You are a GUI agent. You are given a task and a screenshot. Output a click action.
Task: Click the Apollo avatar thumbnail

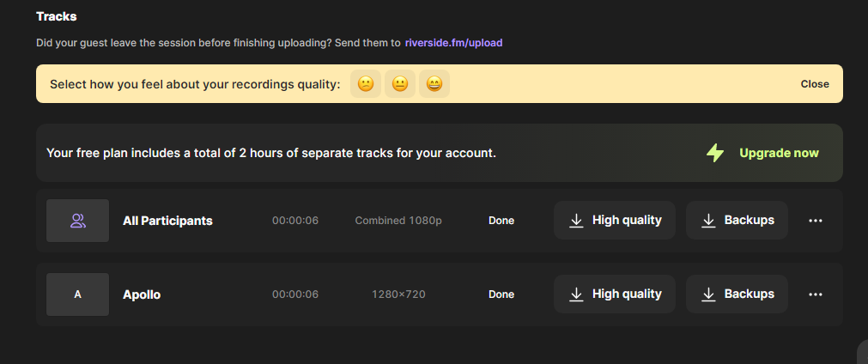(x=77, y=294)
